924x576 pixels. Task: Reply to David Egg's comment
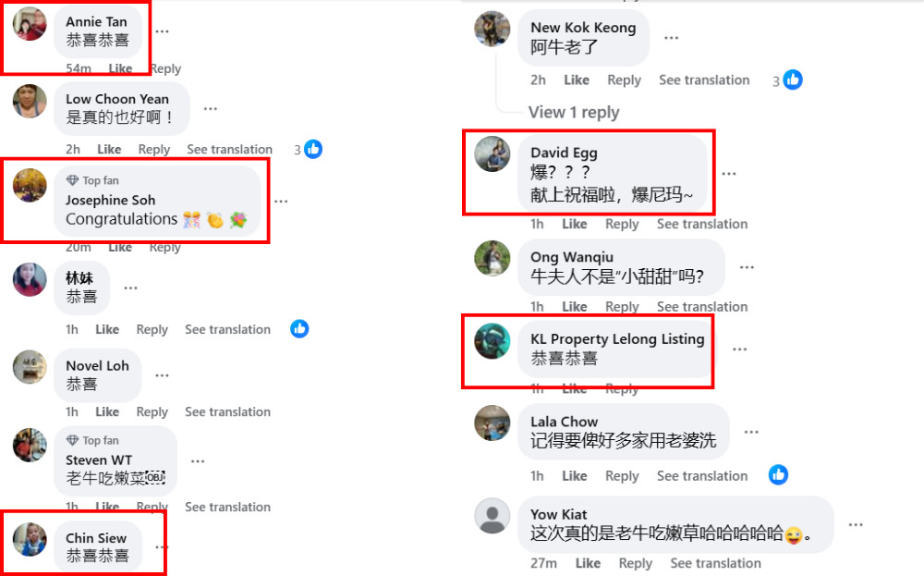point(622,225)
